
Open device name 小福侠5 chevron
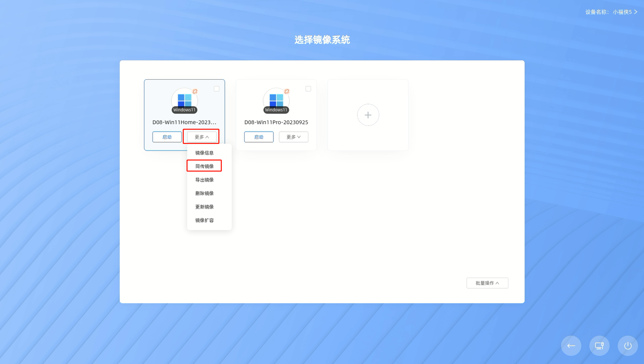click(x=635, y=12)
